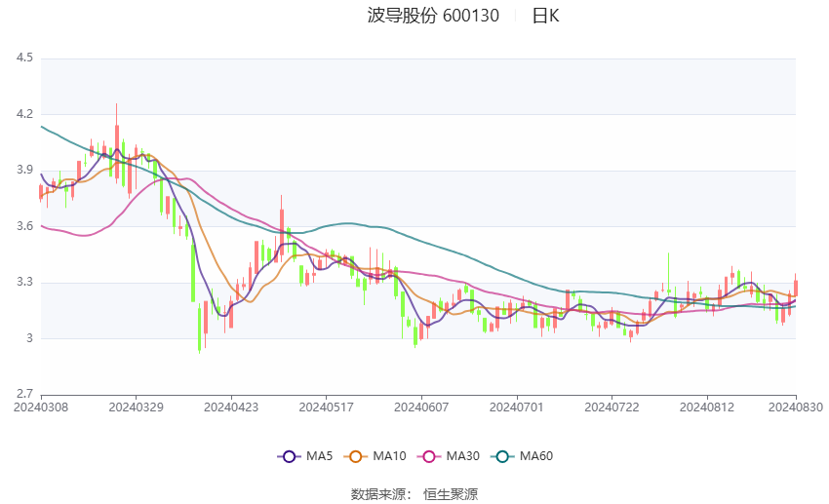829x504 pixels.
Task: Hide the MA5 line via its label
Action: pyautogui.click(x=319, y=455)
